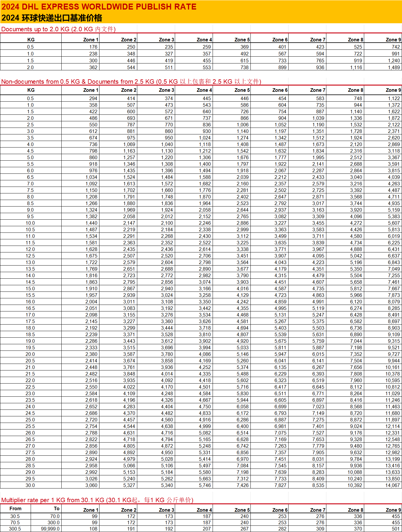Click the 30.0 KG Zone 1 rate 3,060
This screenshot has width=402, height=532.
click(91, 485)
